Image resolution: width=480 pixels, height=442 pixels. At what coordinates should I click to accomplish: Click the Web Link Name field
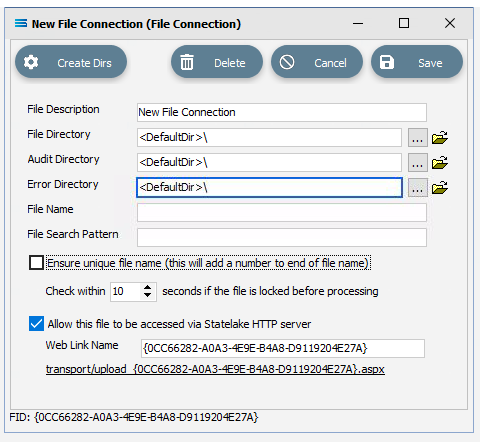point(283,348)
